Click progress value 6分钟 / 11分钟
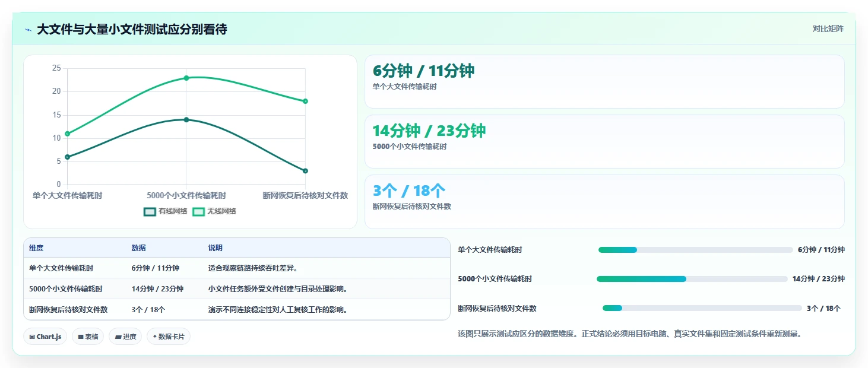 [x=821, y=250]
